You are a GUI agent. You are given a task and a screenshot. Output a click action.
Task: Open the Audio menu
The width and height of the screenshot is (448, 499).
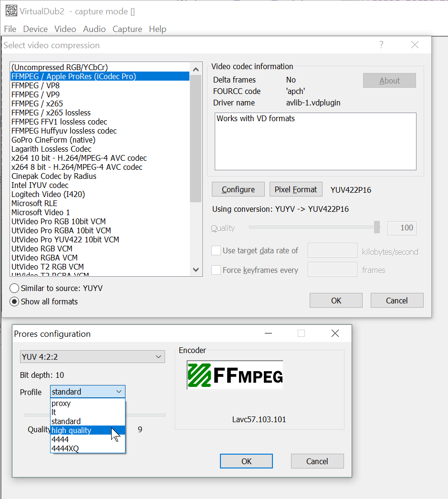94,29
